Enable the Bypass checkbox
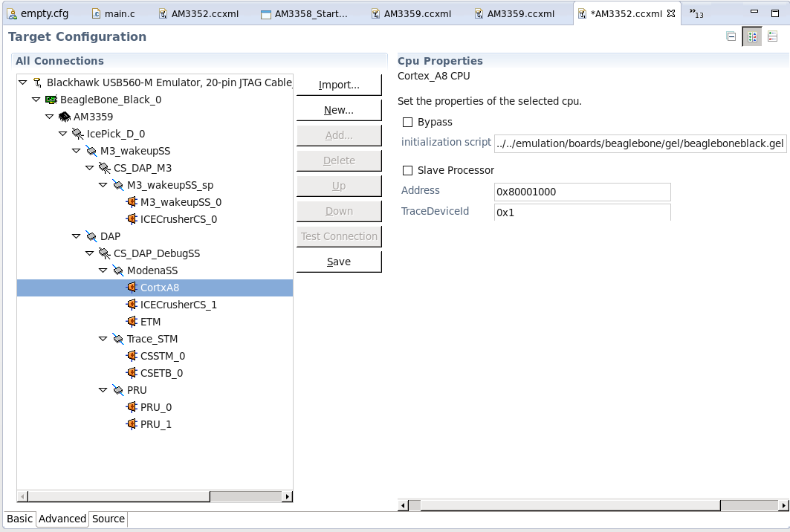This screenshot has height=532, width=790. (407, 122)
